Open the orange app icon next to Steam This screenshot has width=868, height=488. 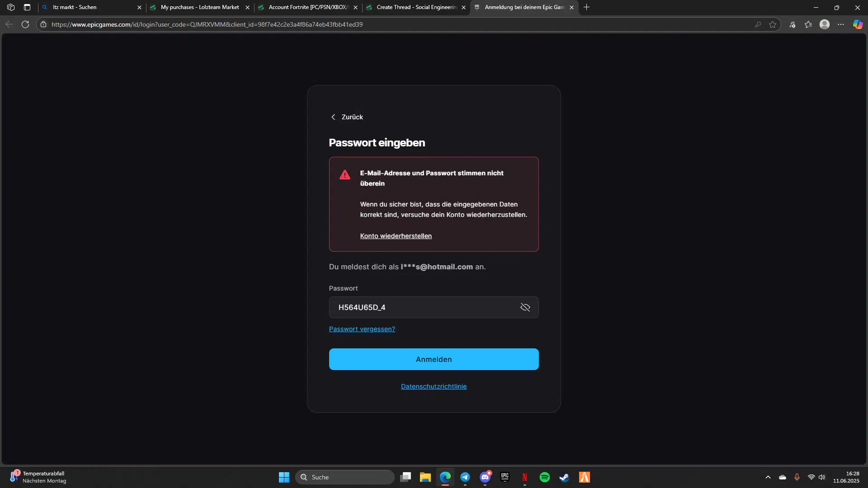(585, 477)
